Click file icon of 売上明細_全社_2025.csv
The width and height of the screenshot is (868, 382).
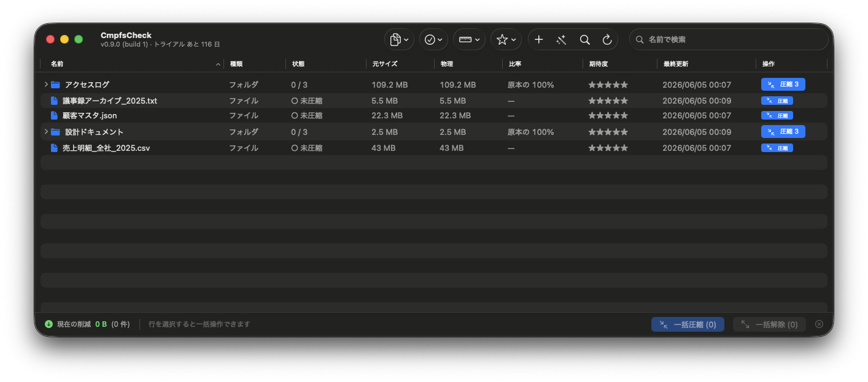tap(54, 148)
